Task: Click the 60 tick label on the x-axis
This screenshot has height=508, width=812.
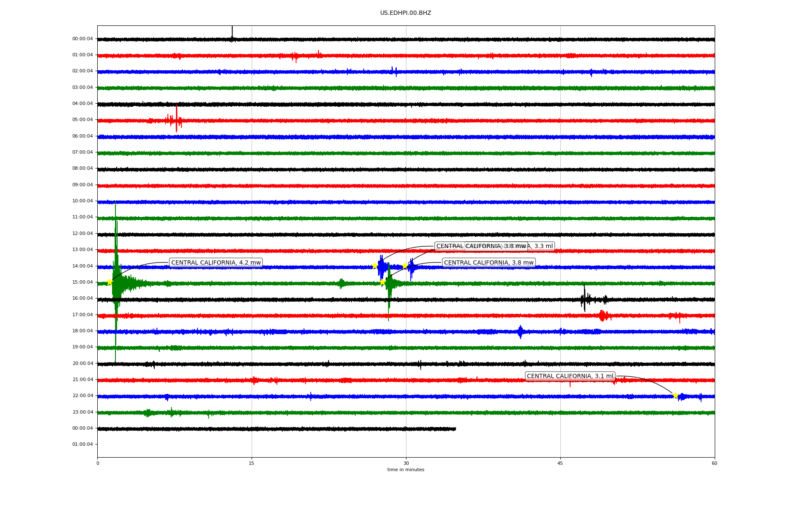Action: pyautogui.click(x=714, y=463)
